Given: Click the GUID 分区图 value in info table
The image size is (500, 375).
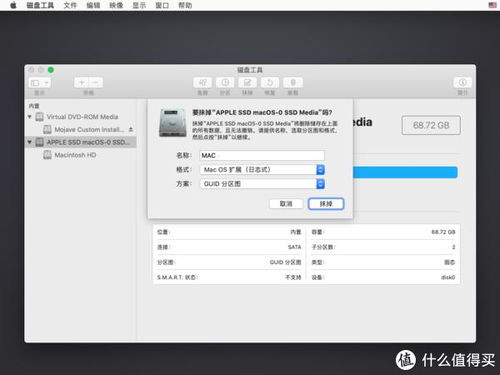Looking at the screenshot, I should 285,262.
